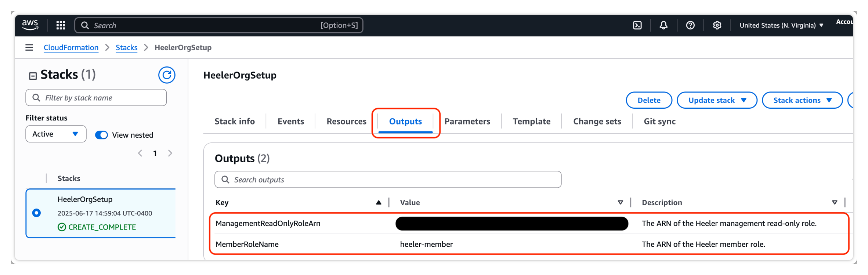This screenshot has height=275, width=868.
Task: Collapse the Stacks panel icon
Action: point(33,76)
